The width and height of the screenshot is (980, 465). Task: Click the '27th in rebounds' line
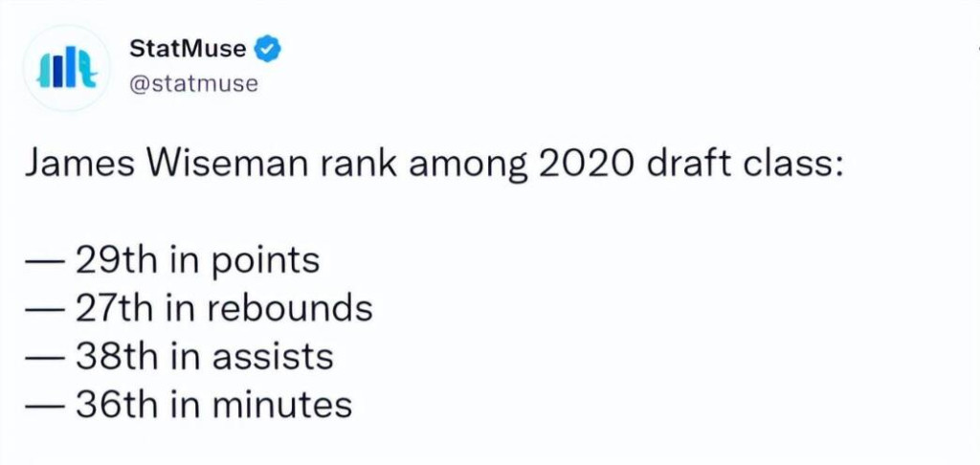click(199, 308)
